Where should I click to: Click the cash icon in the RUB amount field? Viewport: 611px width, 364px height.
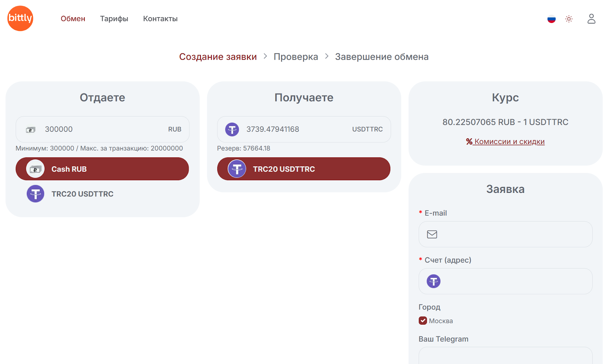coord(31,130)
